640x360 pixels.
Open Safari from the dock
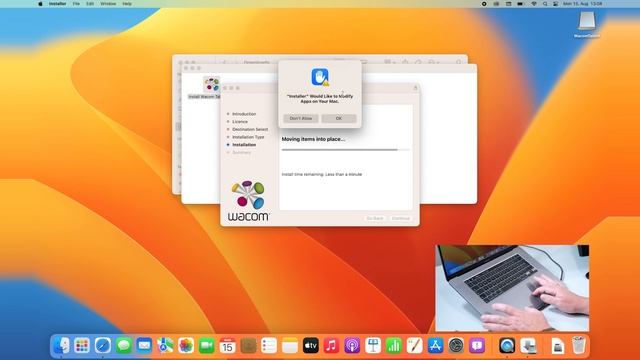point(103,346)
